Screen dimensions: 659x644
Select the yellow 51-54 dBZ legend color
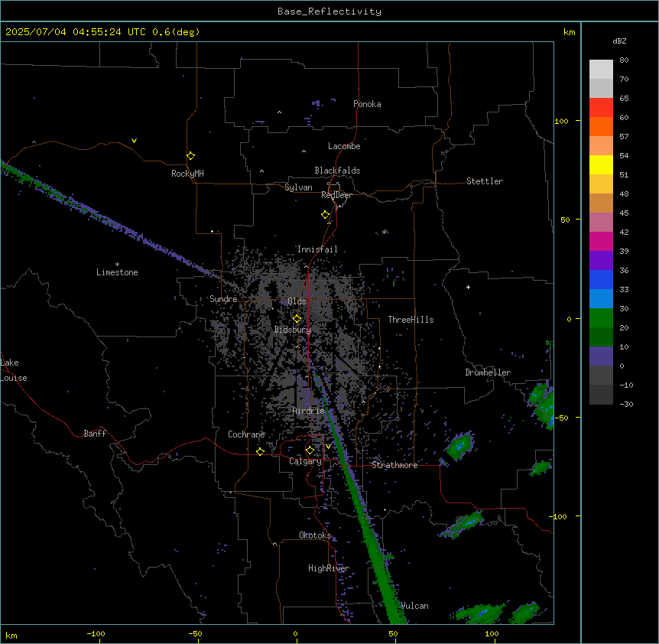[x=601, y=164]
